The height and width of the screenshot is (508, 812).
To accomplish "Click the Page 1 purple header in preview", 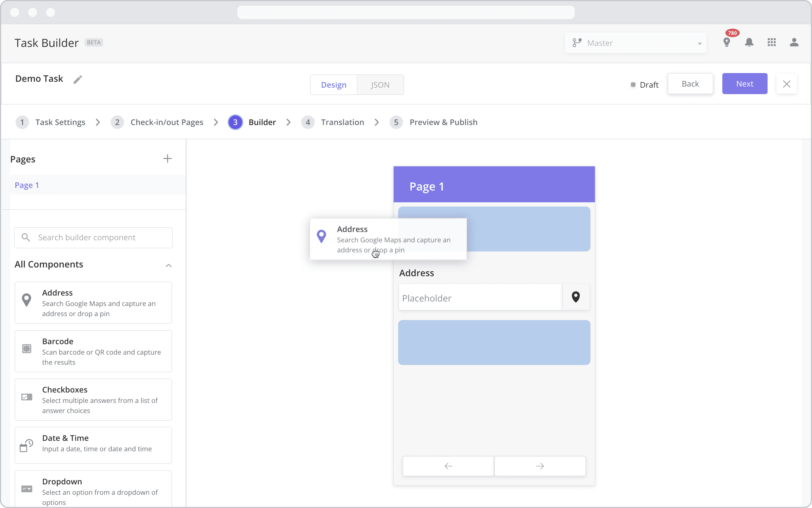I will point(494,184).
